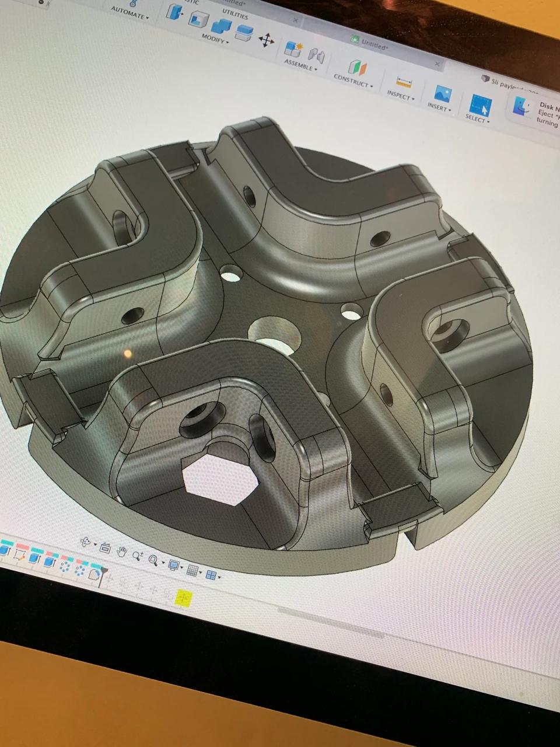
Task: Click the Select tool icon
Action: [x=481, y=106]
